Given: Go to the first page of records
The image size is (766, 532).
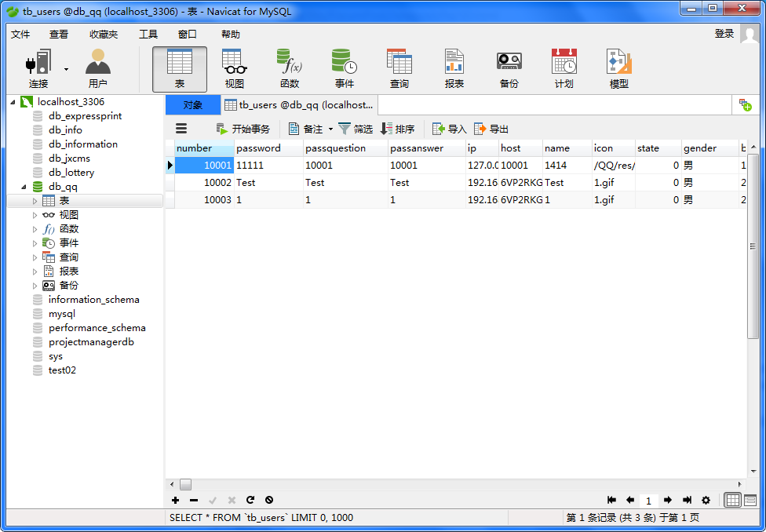Looking at the screenshot, I should pos(611,500).
